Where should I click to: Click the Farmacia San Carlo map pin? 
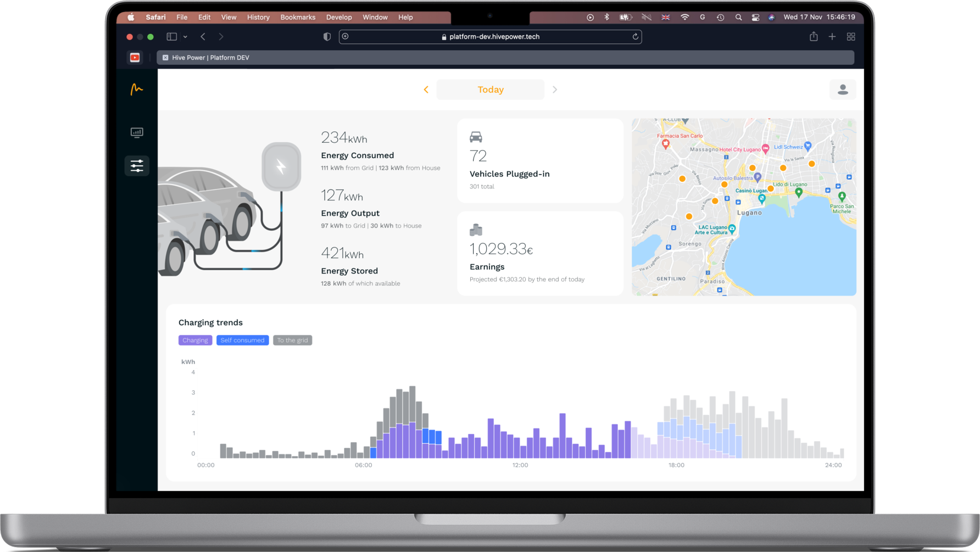pos(666,144)
